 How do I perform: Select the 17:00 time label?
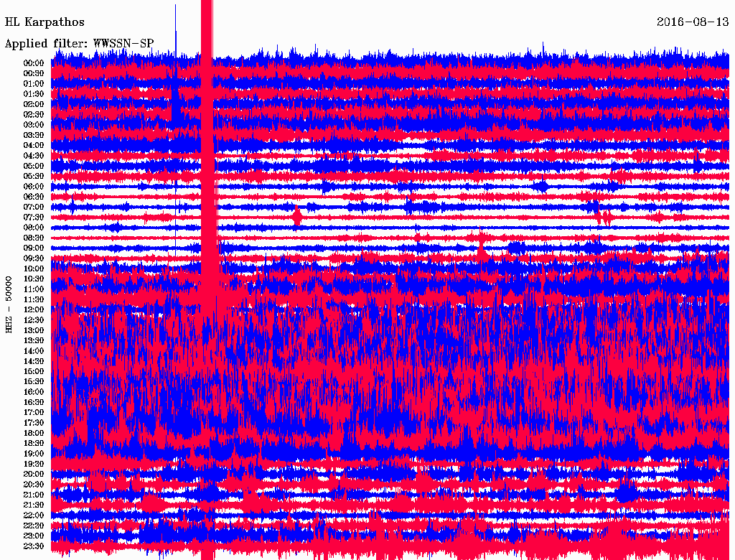[34, 412]
